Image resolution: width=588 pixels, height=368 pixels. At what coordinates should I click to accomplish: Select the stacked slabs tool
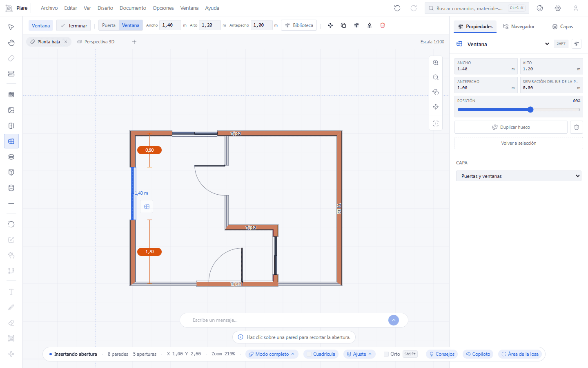(11, 157)
